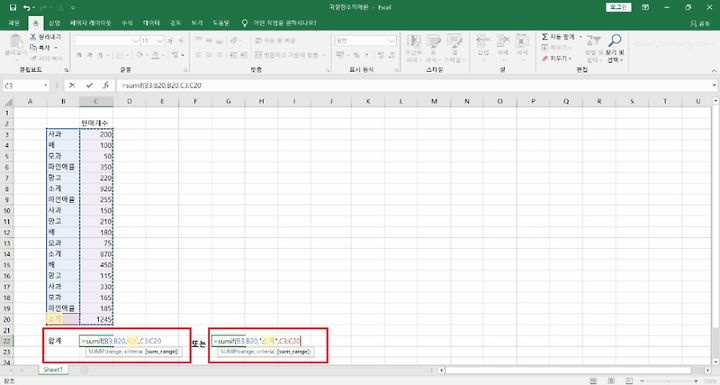Click Cell Styles icon
Image resolution: width=720 pixels, height=385 pixels.
coord(454,41)
